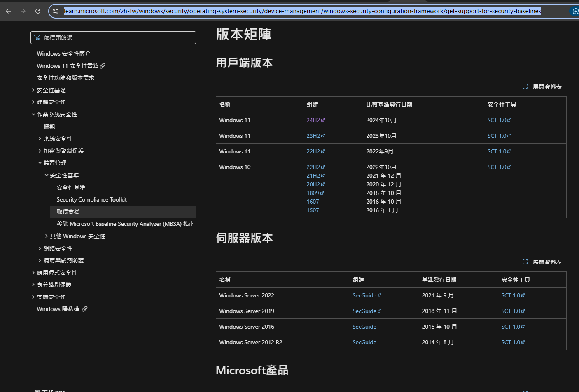Open the 1607 build link
The width and height of the screenshot is (579, 392).
(313, 202)
